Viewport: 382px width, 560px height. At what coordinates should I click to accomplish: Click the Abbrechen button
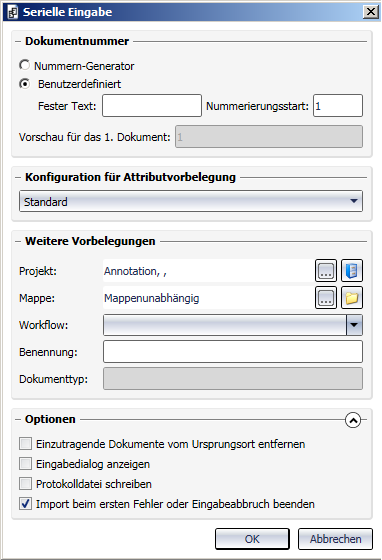[x=335, y=539]
